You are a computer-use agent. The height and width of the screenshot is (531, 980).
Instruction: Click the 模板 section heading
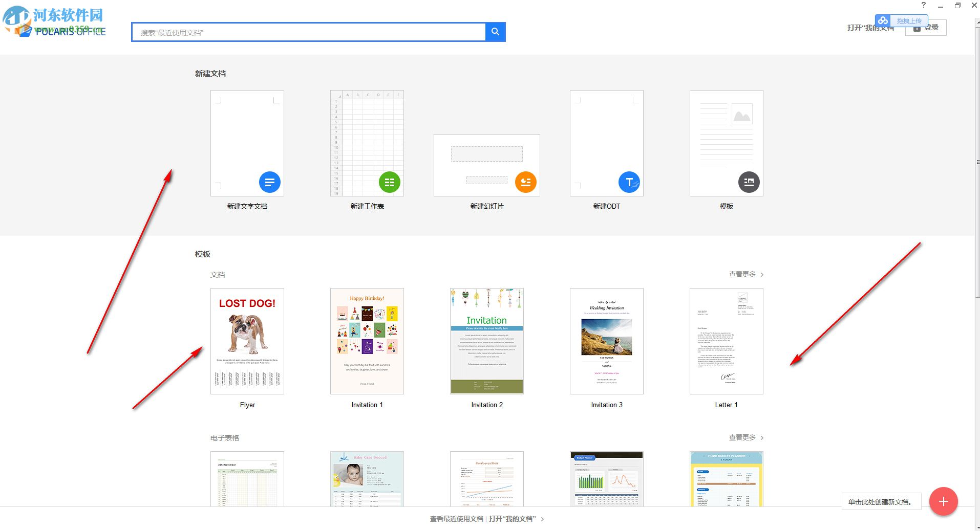tap(203, 254)
